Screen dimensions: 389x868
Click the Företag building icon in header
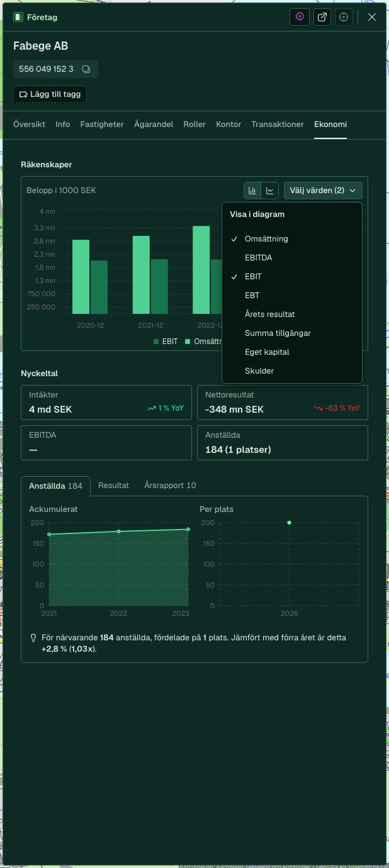pyautogui.click(x=18, y=17)
